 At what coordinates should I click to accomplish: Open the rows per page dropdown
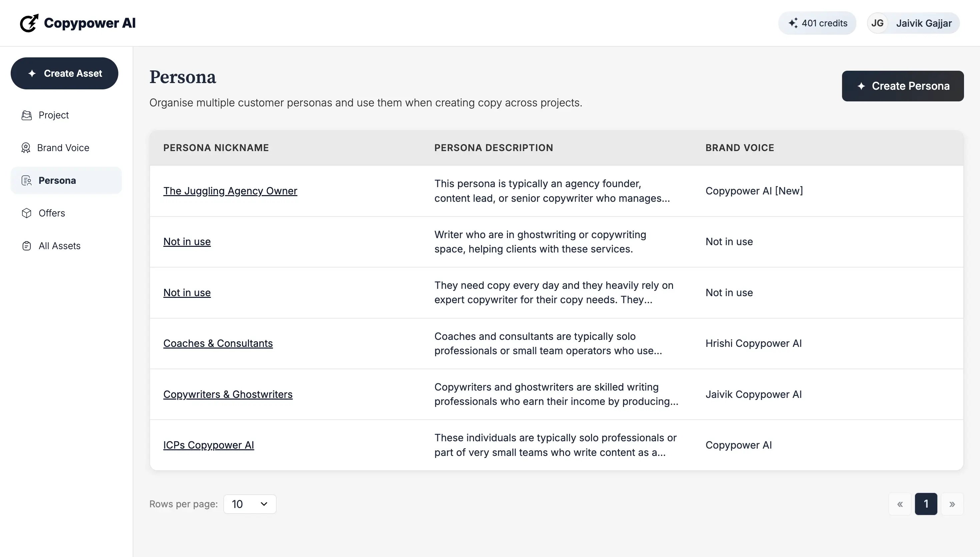coord(250,504)
